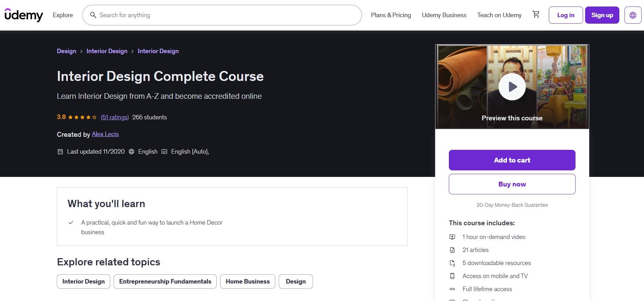The width and height of the screenshot is (644, 301).
Task: Click the on-demand video icon
Action: tap(452, 237)
